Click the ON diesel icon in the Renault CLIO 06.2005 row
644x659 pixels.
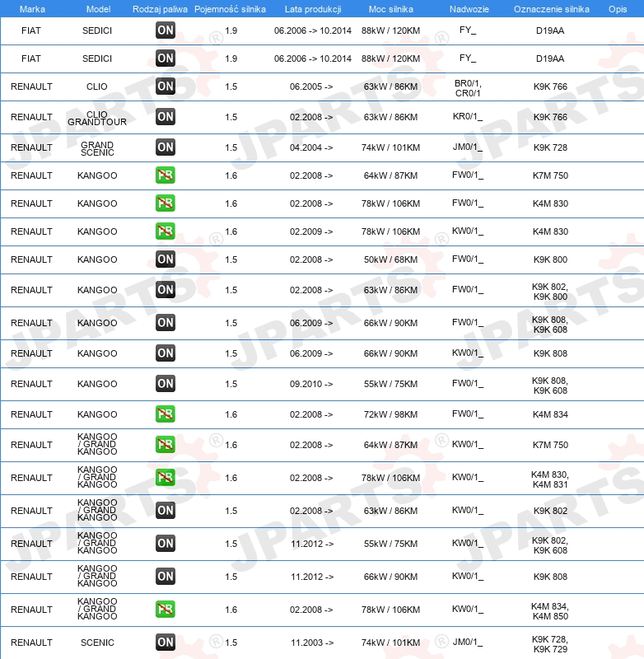tap(165, 86)
